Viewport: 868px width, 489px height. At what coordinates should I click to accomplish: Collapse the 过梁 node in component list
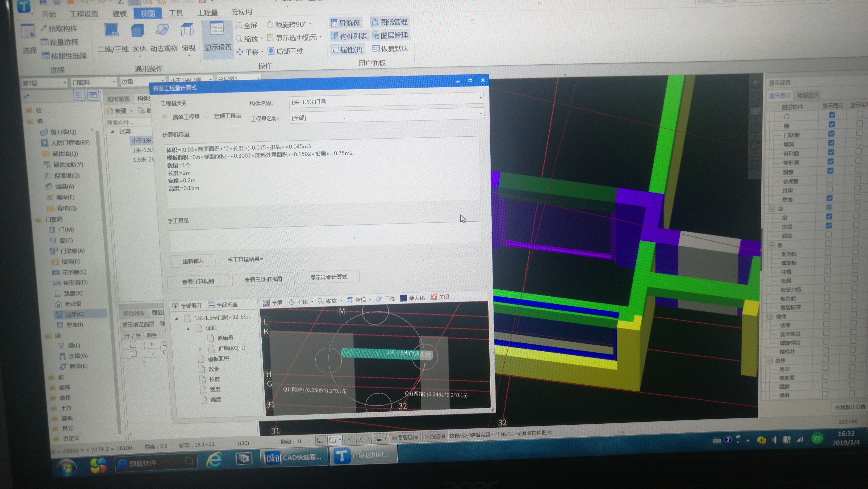[112, 132]
